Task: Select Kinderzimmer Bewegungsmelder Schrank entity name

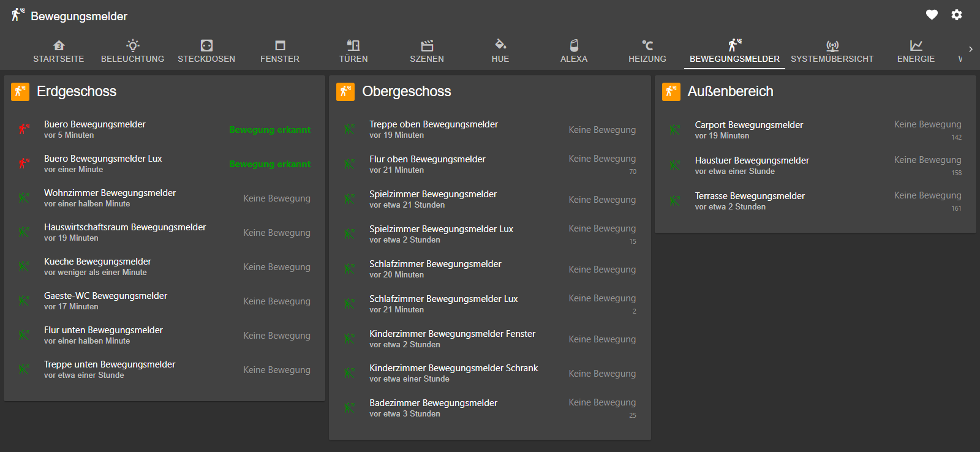Action: pyautogui.click(x=454, y=368)
